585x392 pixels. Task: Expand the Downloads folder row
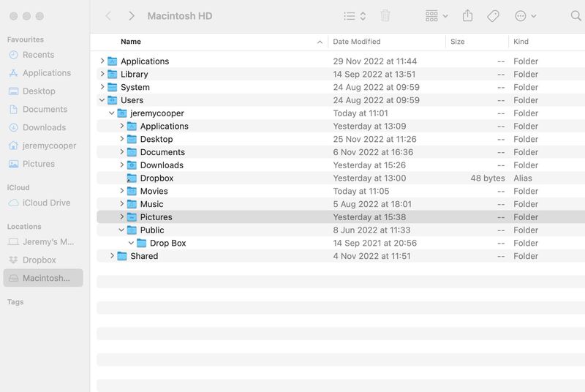pyautogui.click(x=121, y=165)
